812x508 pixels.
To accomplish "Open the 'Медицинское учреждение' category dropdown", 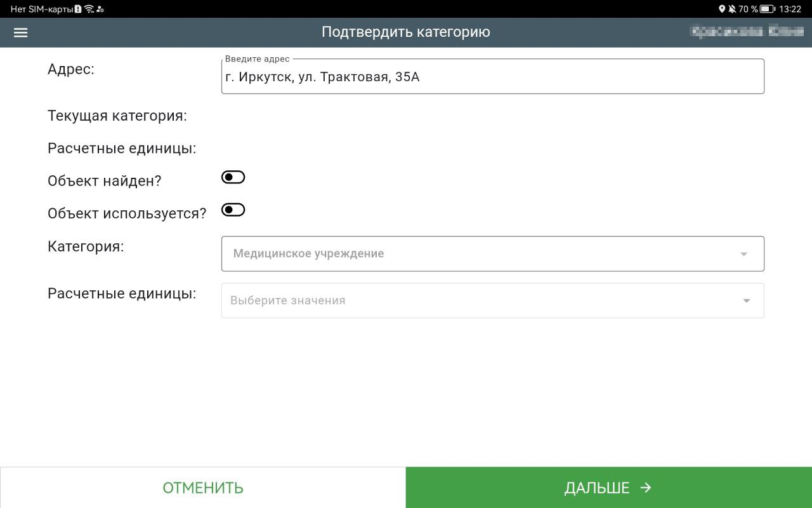I will pyautogui.click(x=482, y=254).
